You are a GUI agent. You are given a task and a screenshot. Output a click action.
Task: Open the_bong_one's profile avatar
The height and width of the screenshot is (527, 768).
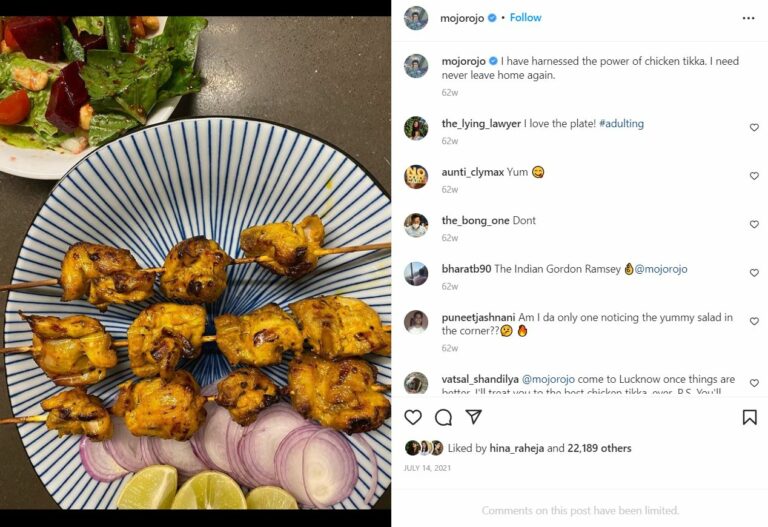pos(416,225)
